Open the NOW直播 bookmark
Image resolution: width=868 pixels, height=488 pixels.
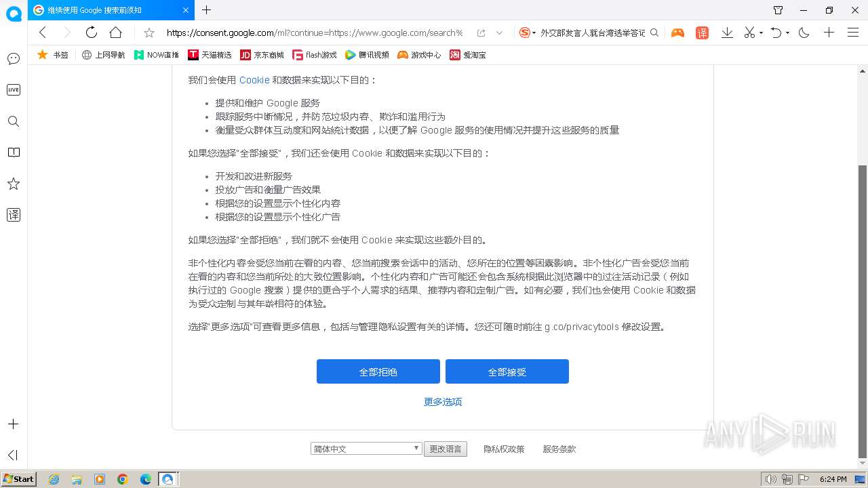[157, 55]
